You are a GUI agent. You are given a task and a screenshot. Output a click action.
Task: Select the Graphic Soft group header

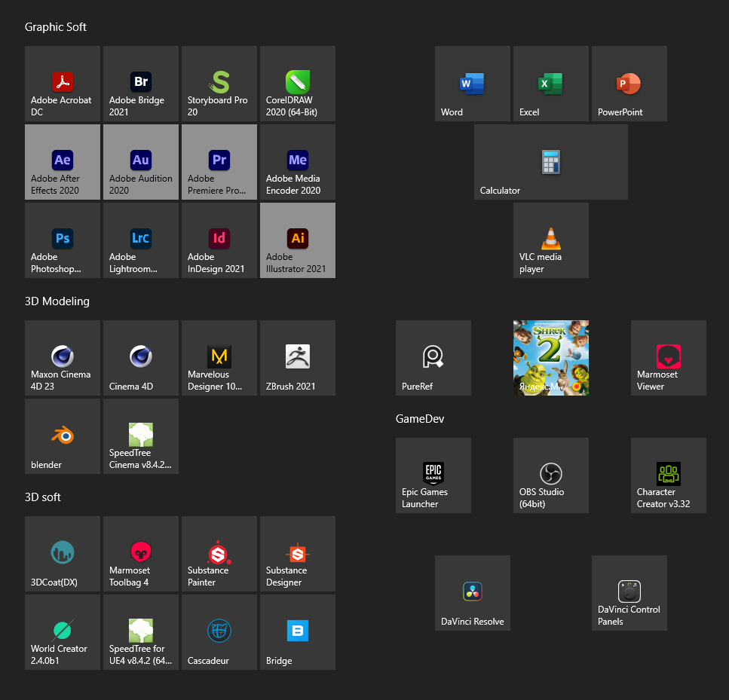[x=56, y=27]
